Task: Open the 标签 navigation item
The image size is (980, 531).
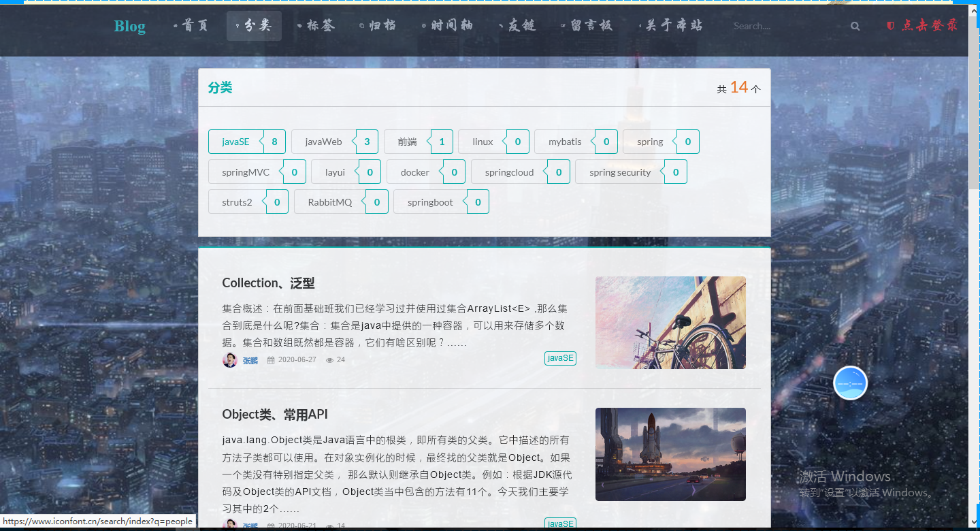Action: (316, 26)
